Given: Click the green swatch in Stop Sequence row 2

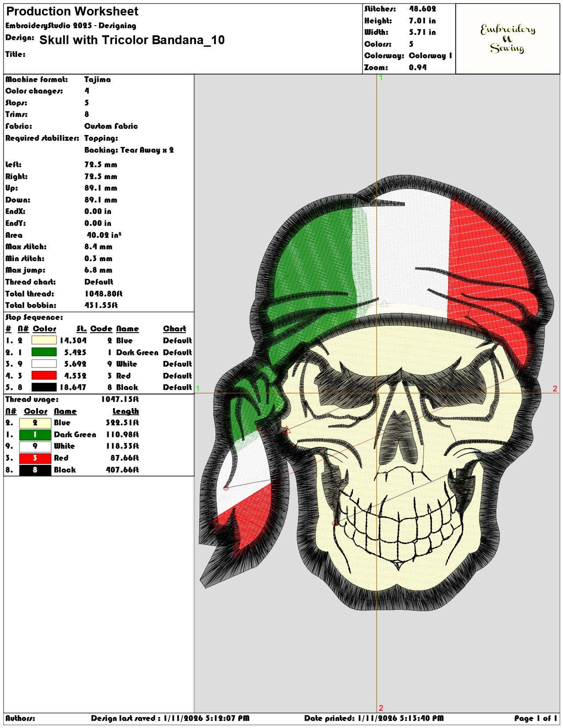Looking at the screenshot, I should (x=44, y=352).
